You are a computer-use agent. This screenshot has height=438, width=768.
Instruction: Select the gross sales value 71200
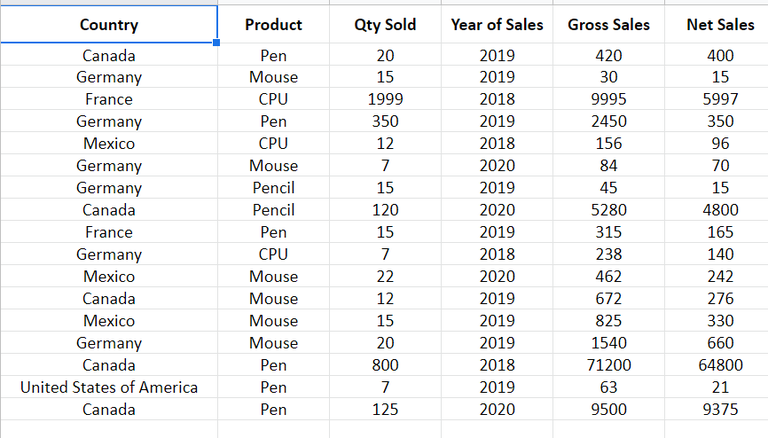[x=608, y=365]
